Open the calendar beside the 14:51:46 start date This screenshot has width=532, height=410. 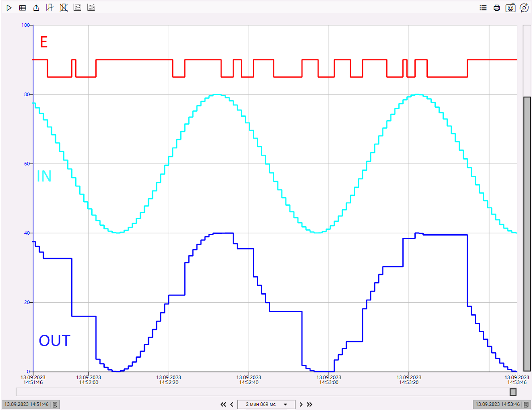click(x=55, y=404)
